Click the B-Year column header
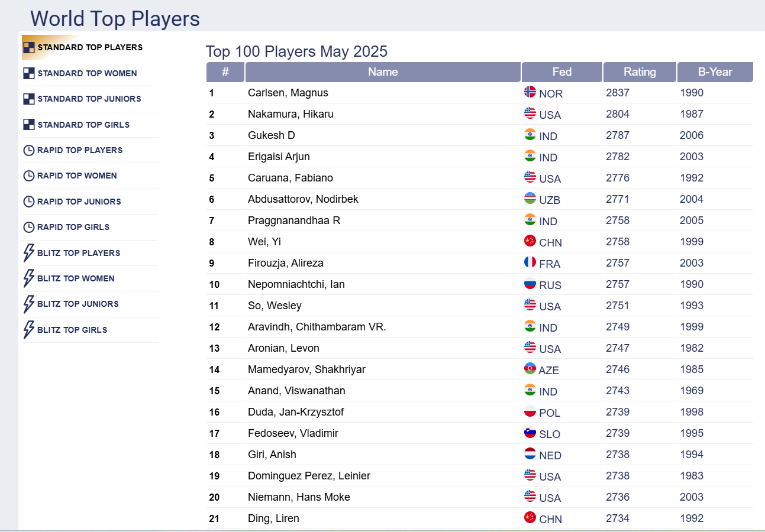This screenshot has height=532, width=765. click(715, 72)
